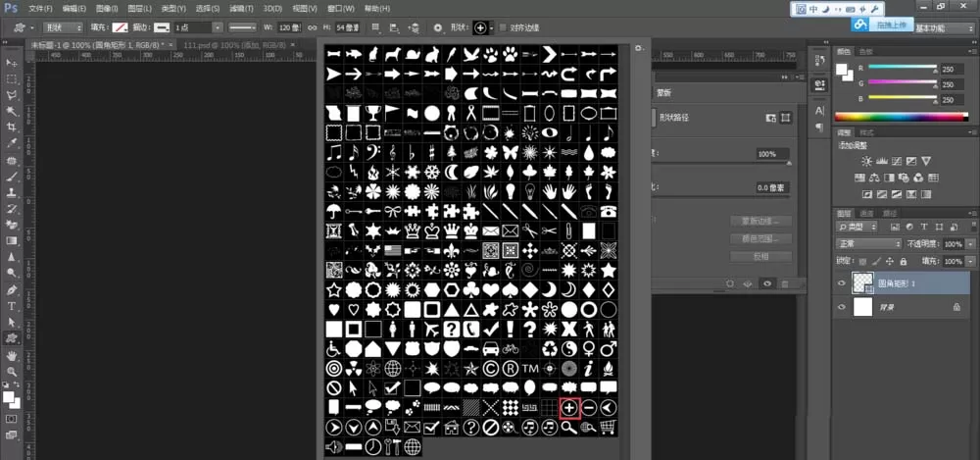This screenshot has width=980, height=460.
Task: Select the Brush tool
Action: pos(11,177)
